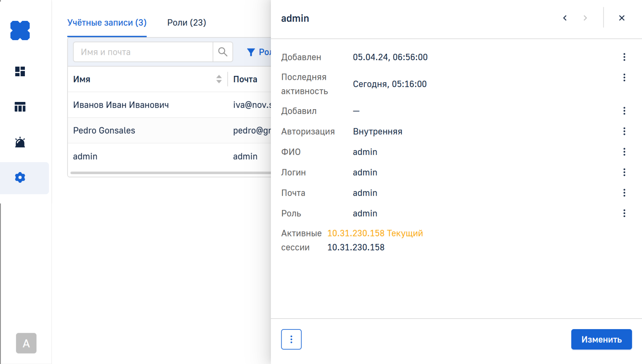Click the blue app logo icon
642x364 pixels.
pos(20,31)
